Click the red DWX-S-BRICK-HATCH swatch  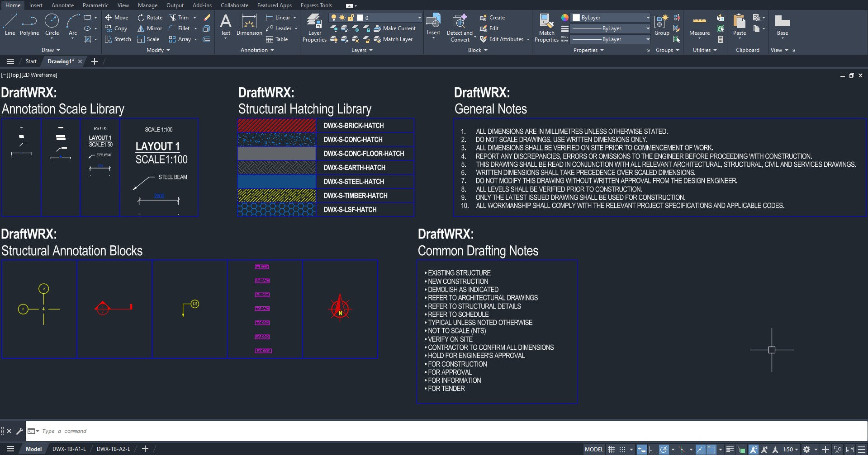click(276, 125)
